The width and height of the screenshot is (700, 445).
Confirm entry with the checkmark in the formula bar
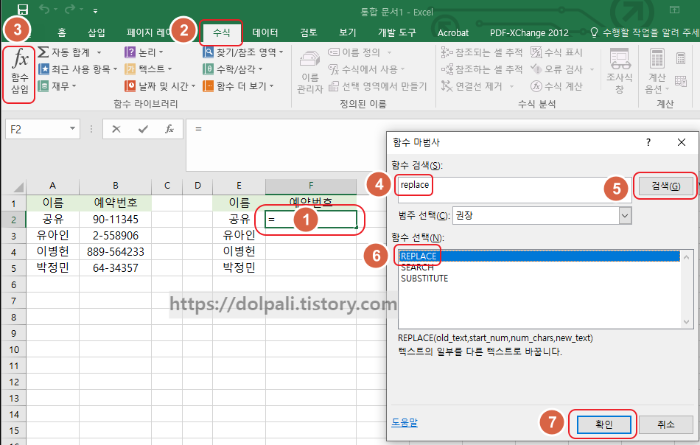point(143,129)
